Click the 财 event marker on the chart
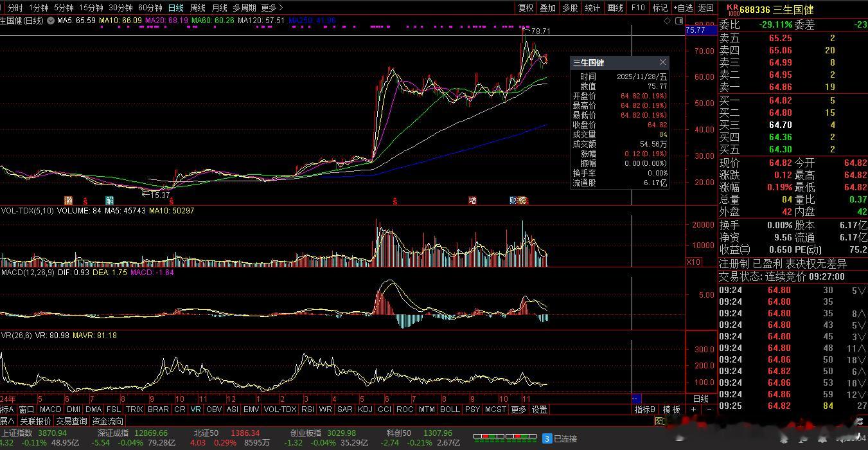The height and width of the screenshot is (450, 868). pyautogui.click(x=514, y=201)
